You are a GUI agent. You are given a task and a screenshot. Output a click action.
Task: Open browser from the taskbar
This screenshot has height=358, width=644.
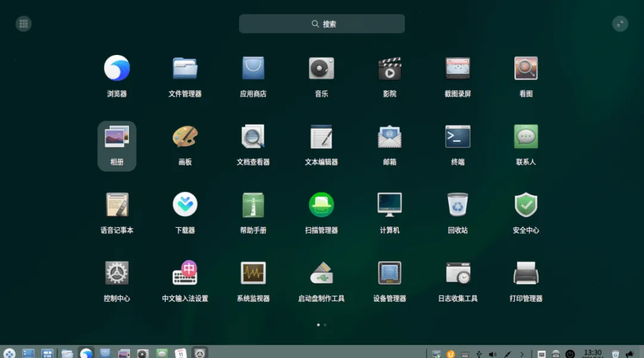tap(86, 353)
